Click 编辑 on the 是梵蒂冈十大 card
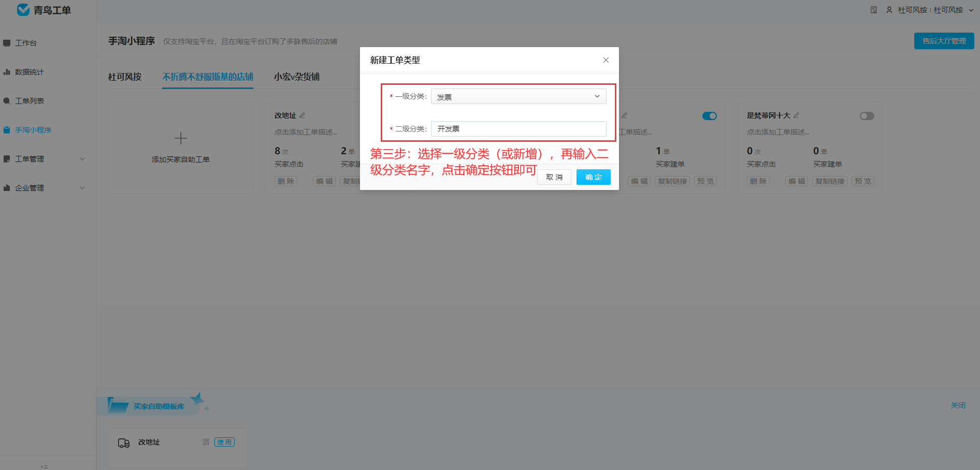This screenshot has width=980, height=470. coord(797,181)
